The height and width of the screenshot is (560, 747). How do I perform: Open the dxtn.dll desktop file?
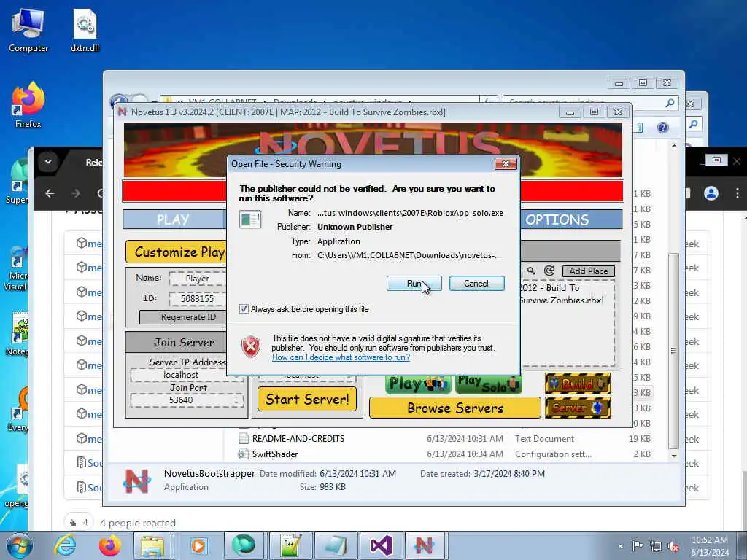(85, 31)
